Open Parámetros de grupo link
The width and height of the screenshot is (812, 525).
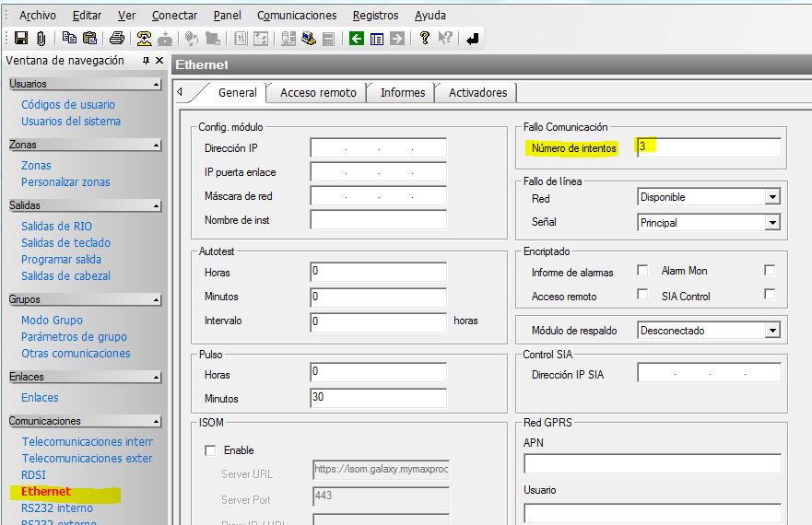[x=74, y=336]
